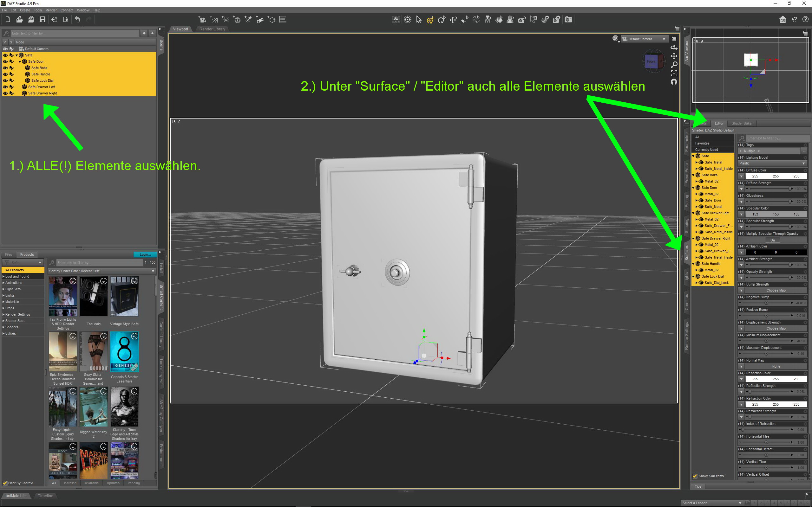Click the Undo arrow in toolbar
812x507 pixels.
pos(77,19)
